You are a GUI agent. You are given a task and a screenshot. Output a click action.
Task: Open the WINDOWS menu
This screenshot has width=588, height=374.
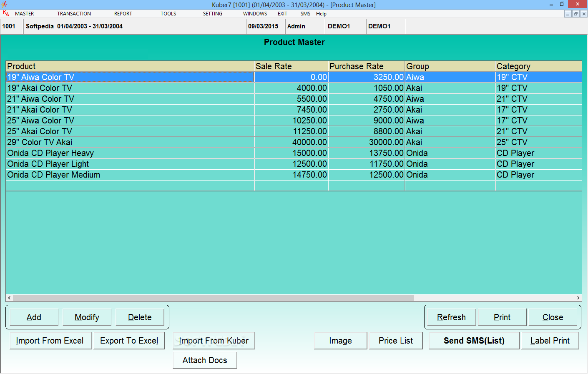(255, 14)
